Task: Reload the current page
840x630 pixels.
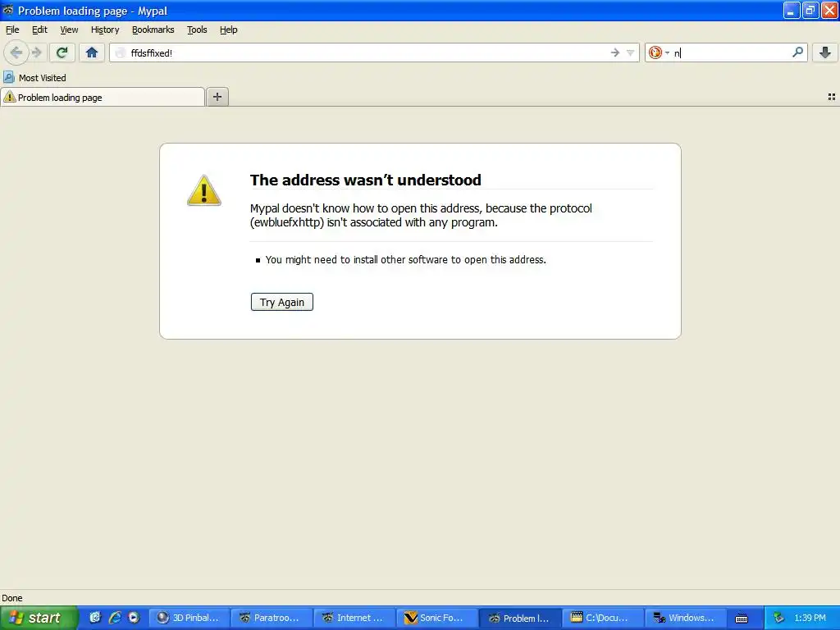Action: click(x=62, y=52)
